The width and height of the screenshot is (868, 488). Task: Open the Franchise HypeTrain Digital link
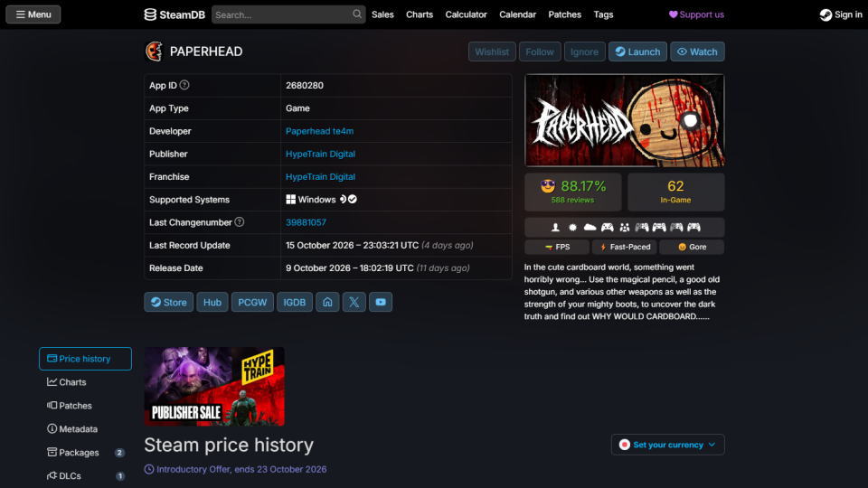tap(320, 176)
